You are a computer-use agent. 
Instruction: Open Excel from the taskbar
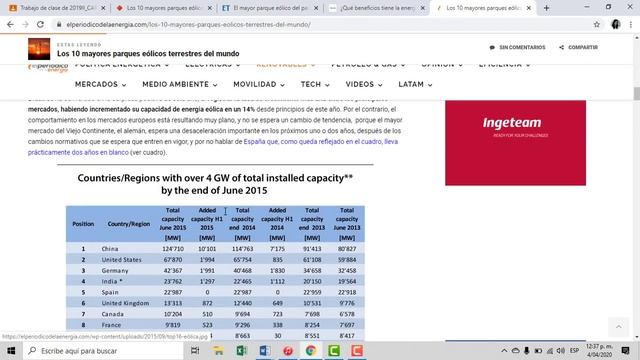pyautogui.click(x=242, y=351)
